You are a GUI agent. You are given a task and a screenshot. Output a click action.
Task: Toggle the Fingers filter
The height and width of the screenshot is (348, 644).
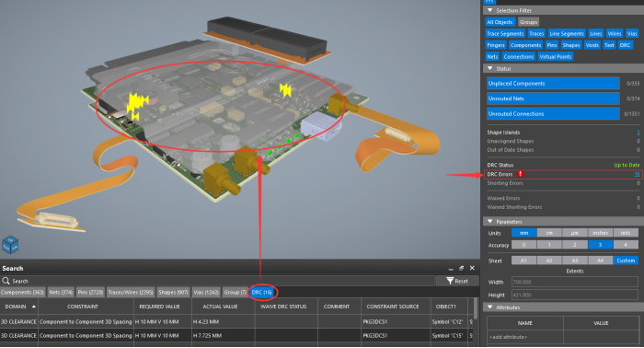click(496, 45)
